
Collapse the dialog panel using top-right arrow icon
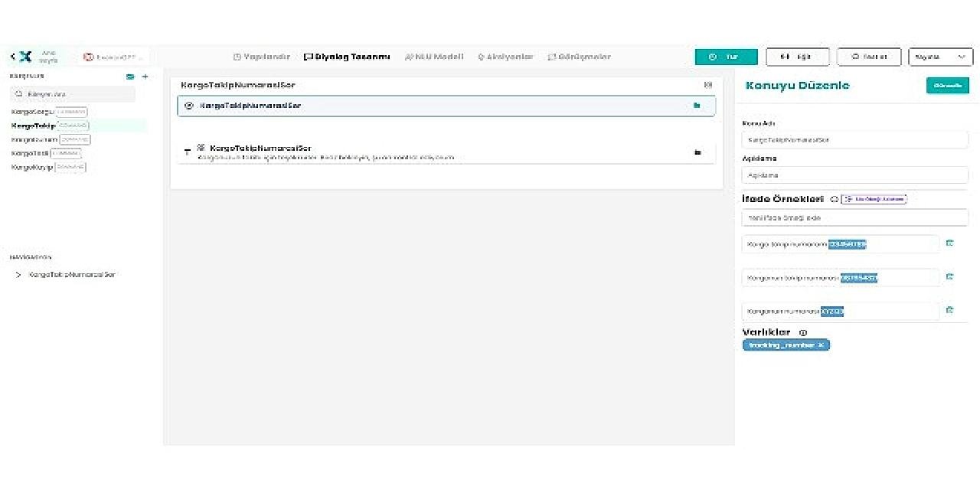click(707, 85)
